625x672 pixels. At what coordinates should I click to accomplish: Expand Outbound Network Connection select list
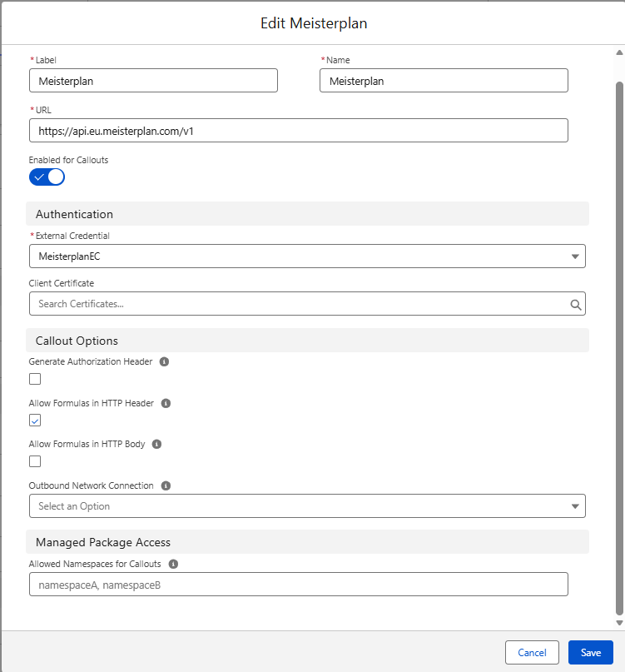point(307,506)
